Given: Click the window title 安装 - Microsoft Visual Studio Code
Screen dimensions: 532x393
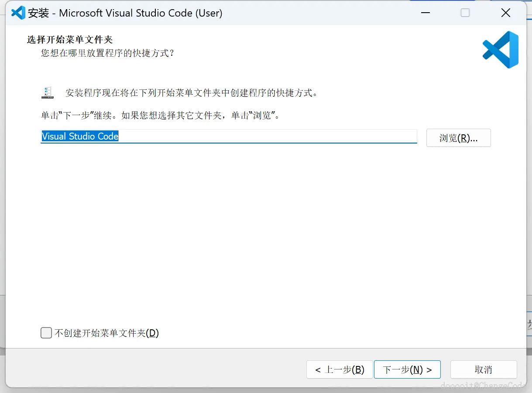Looking at the screenshot, I should [125, 13].
